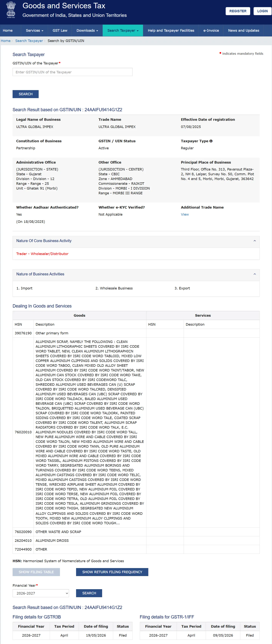The image size is (272, 644).
Task: Click the Active GSTIN status value
Action: [x=103, y=148]
